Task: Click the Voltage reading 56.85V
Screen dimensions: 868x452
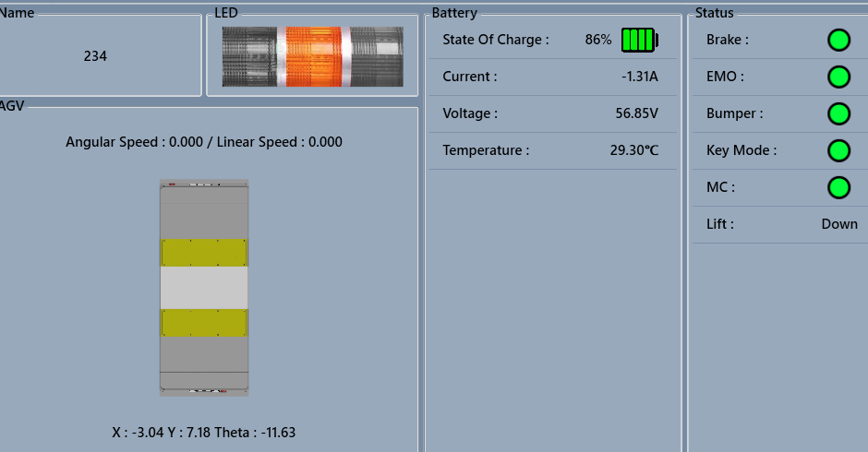Action: click(x=636, y=113)
